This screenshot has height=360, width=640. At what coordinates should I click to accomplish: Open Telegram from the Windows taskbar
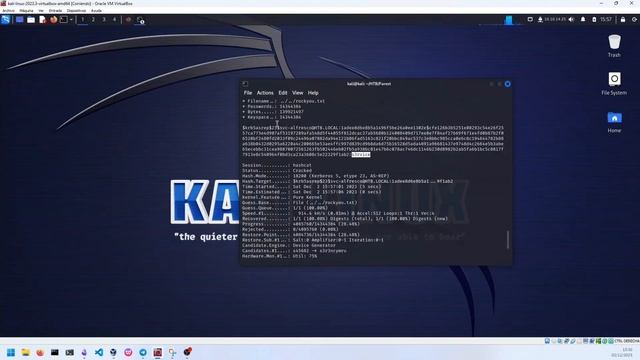tap(143, 352)
